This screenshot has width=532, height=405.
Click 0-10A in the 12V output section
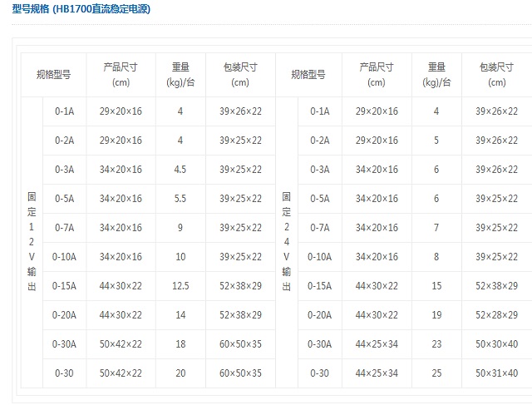[64, 257]
